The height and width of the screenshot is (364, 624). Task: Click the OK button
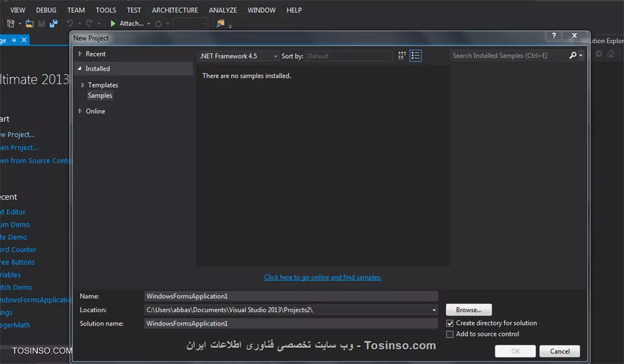point(516,351)
